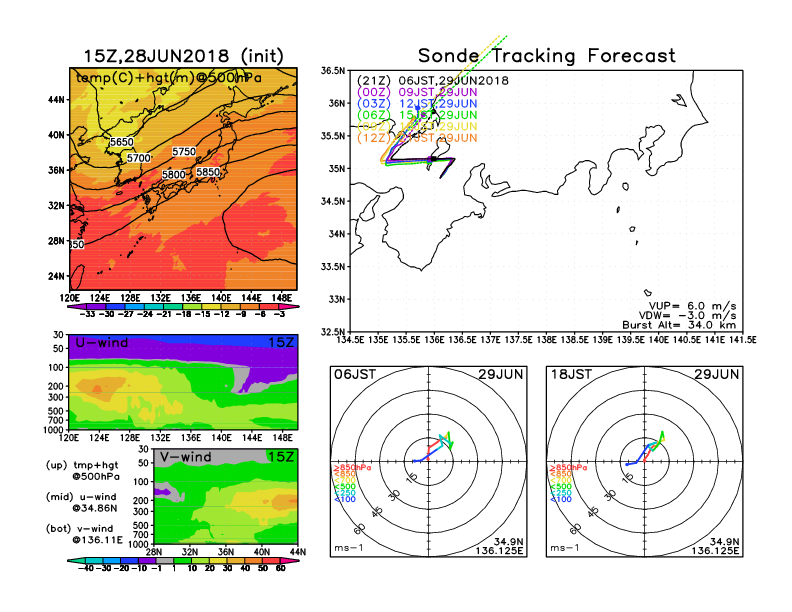Click the 'U-wind' panel label

102,342
